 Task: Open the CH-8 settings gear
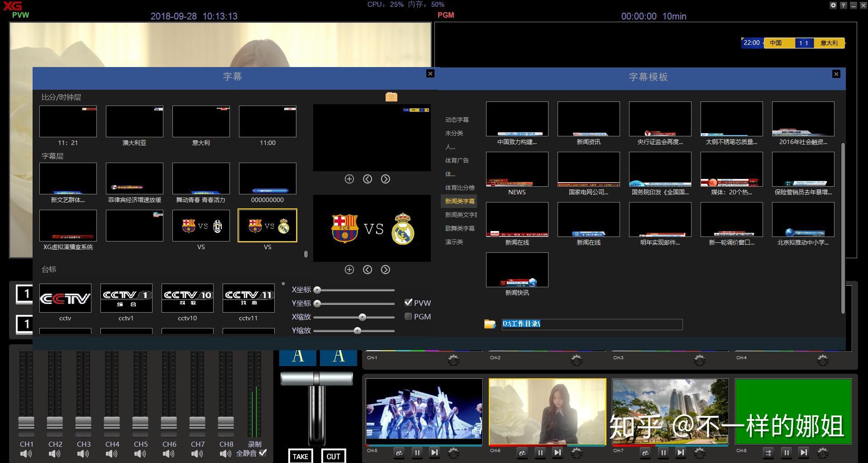pyautogui.click(x=822, y=453)
